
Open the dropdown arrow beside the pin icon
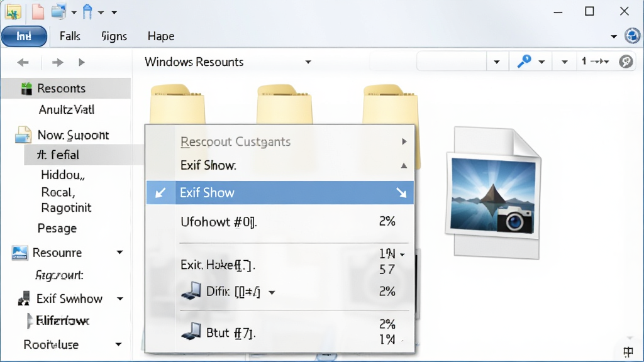pyautogui.click(x=101, y=13)
